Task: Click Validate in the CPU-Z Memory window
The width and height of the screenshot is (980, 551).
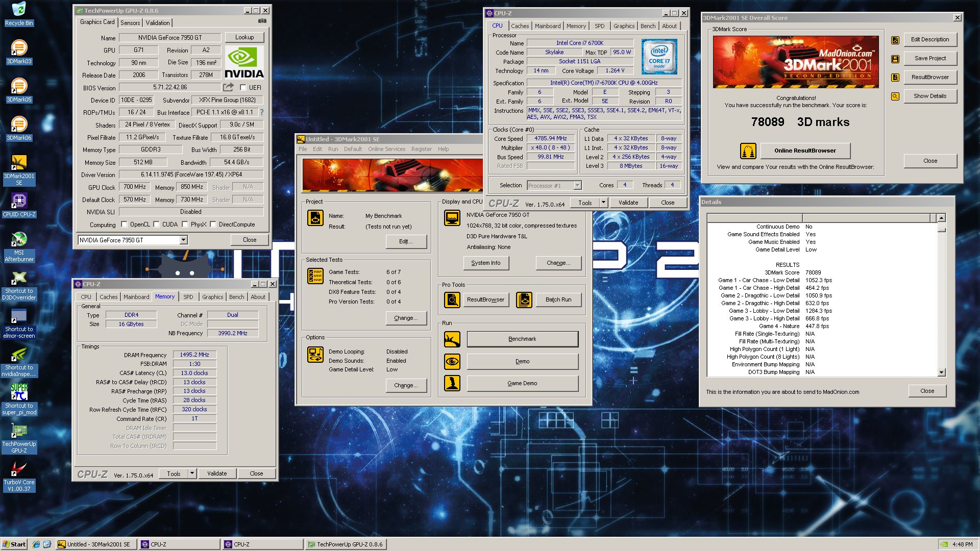Action: [217, 473]
